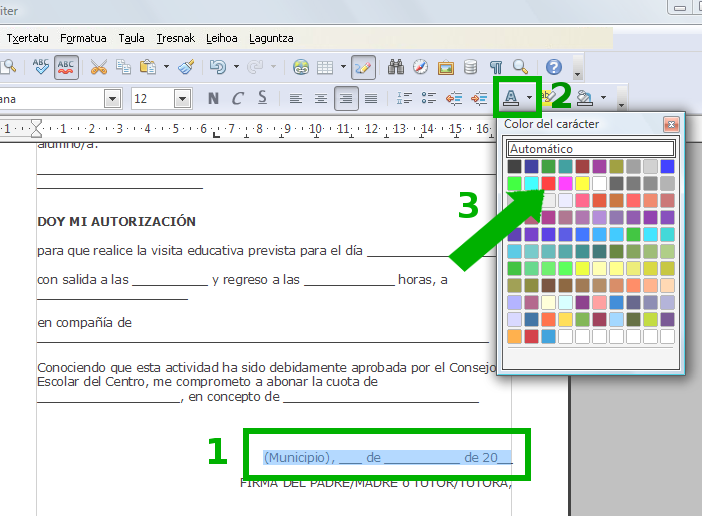This screenshot has width=702, height=516.
Task: Choose the Automático color option
Action: (x=591, y=149)
